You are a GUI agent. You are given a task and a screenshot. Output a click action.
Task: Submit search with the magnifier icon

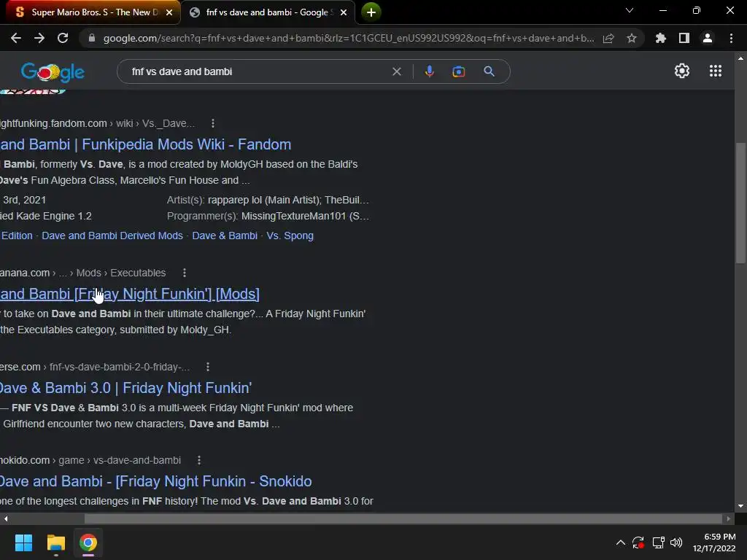(x=489, y=71)
